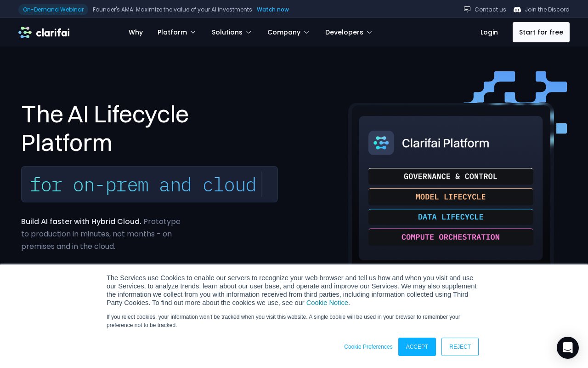588x368 pixels.
Task: Open the Join the Discord link
Action: (x=547, y=9)
